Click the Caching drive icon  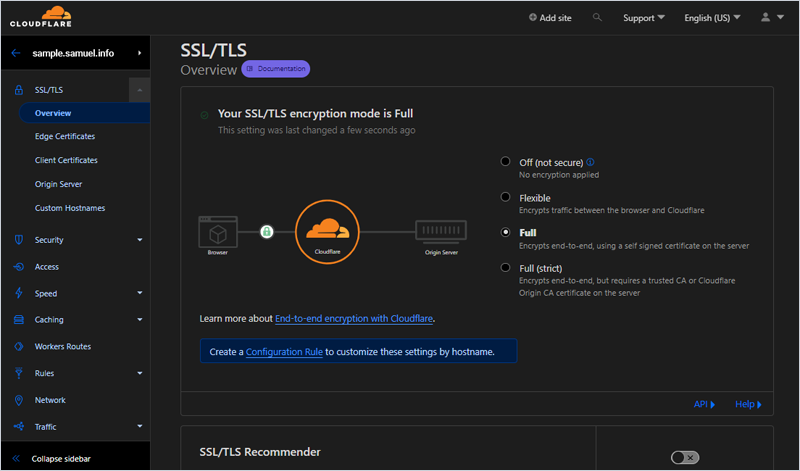click(19, 320)
